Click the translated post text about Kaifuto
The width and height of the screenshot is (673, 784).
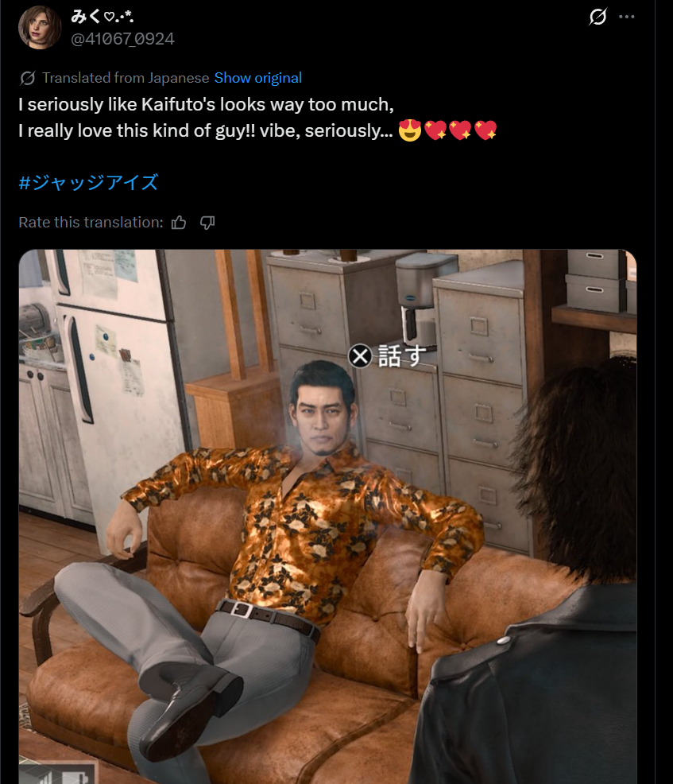click(x=257, y=118)
